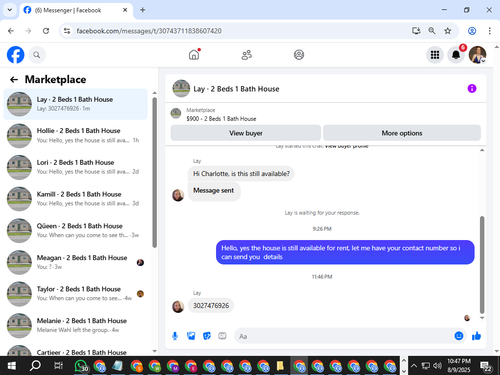Open the Chrome profile icon
Viewport: 500px width, 375px height.
point(472,31)
